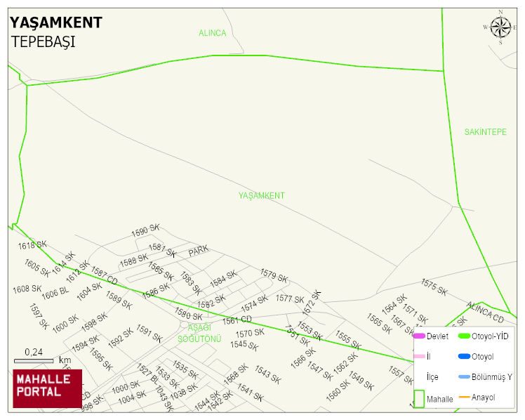Click the 1590 SK street label

[x=146, y=230]
